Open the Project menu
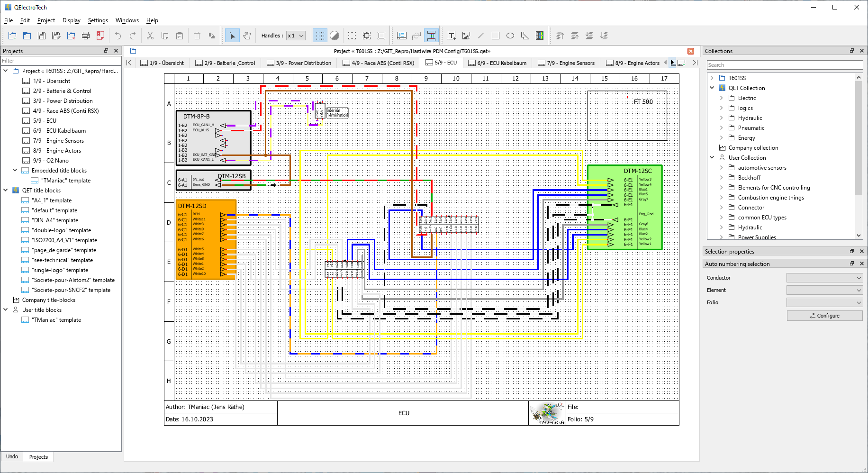868x473 pixels. click(46, 20)
